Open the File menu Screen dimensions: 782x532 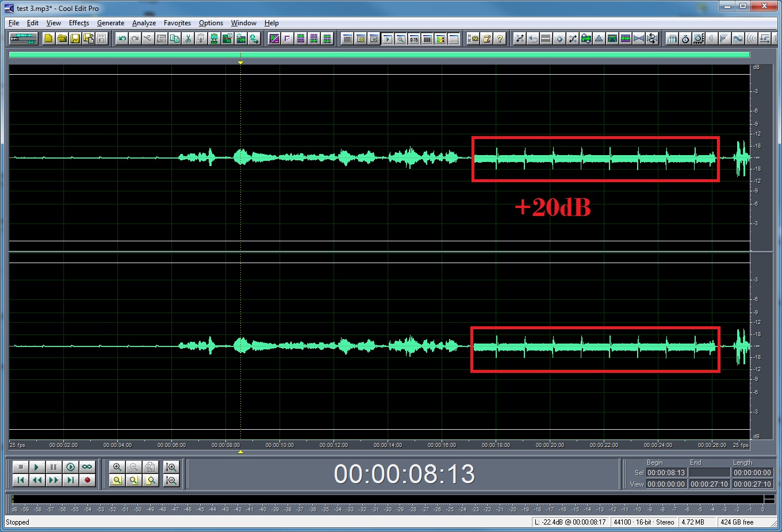pos(14,23)
